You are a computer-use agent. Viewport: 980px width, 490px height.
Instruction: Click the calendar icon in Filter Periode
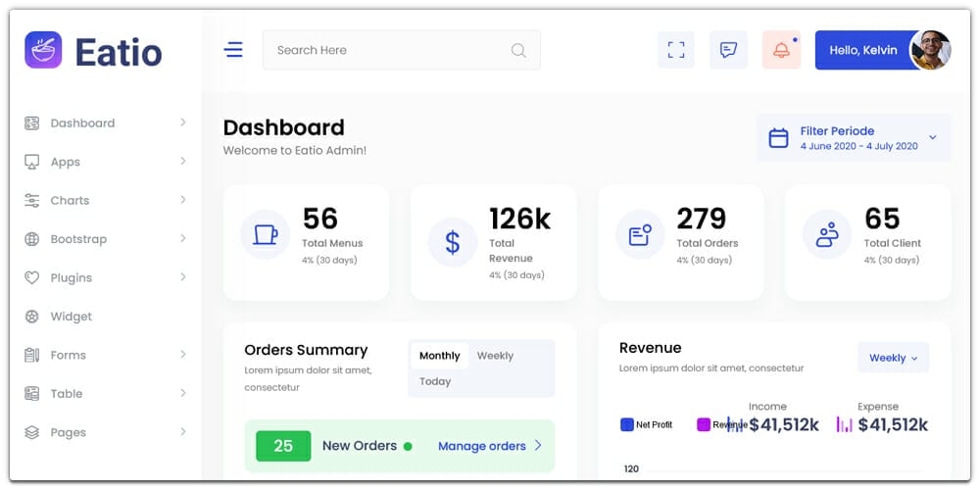(778, 138)
